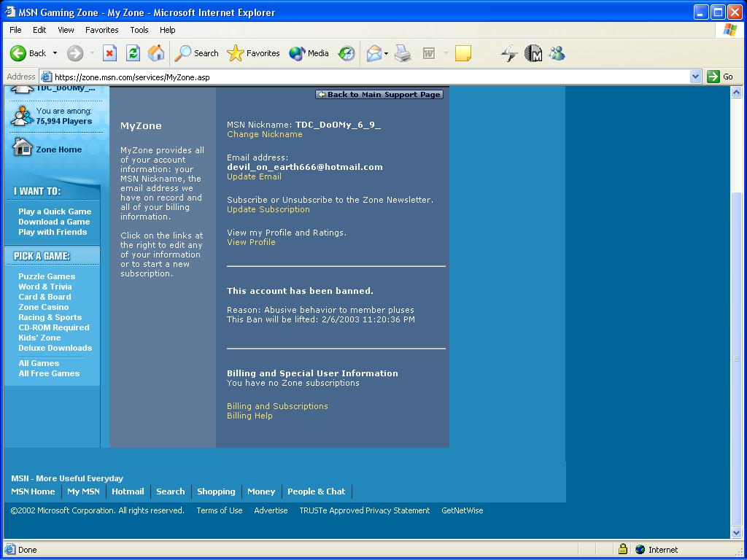Choose Puzzle Games category
Viewport: 747px width, 560px height.
click(47, 276)
